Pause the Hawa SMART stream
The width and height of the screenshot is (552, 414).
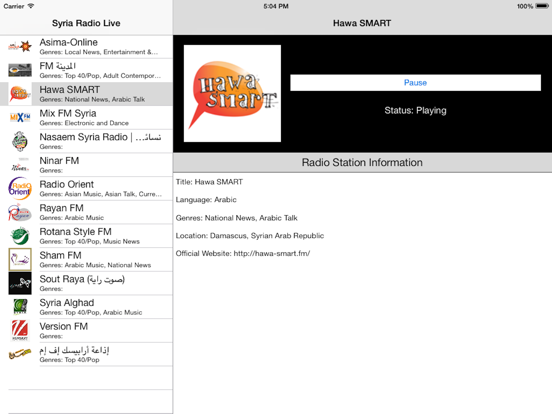(415, 82)
